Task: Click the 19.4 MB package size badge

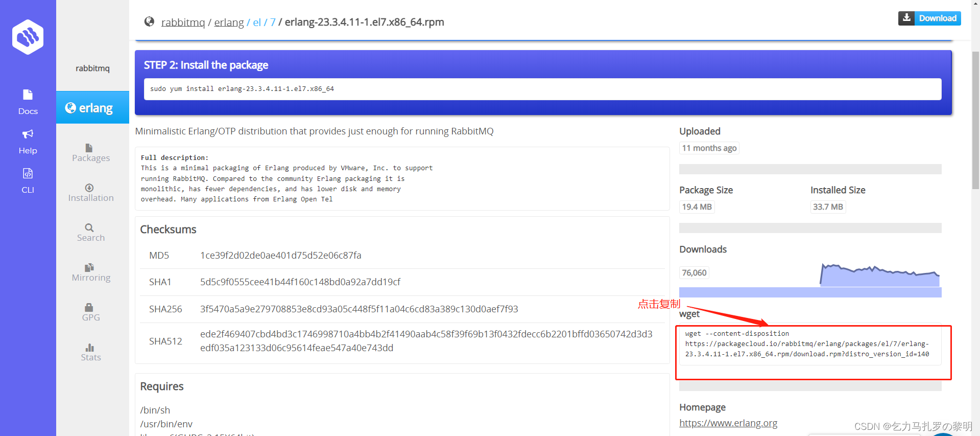Action: point(697,206)
